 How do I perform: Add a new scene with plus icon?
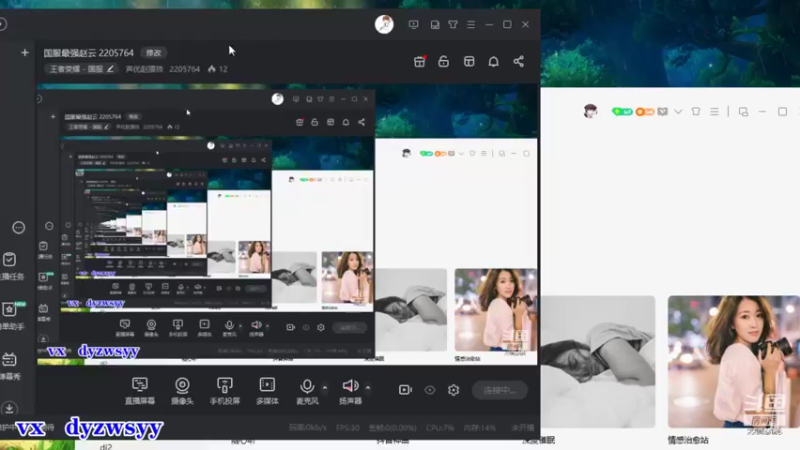tap(24, 53)
